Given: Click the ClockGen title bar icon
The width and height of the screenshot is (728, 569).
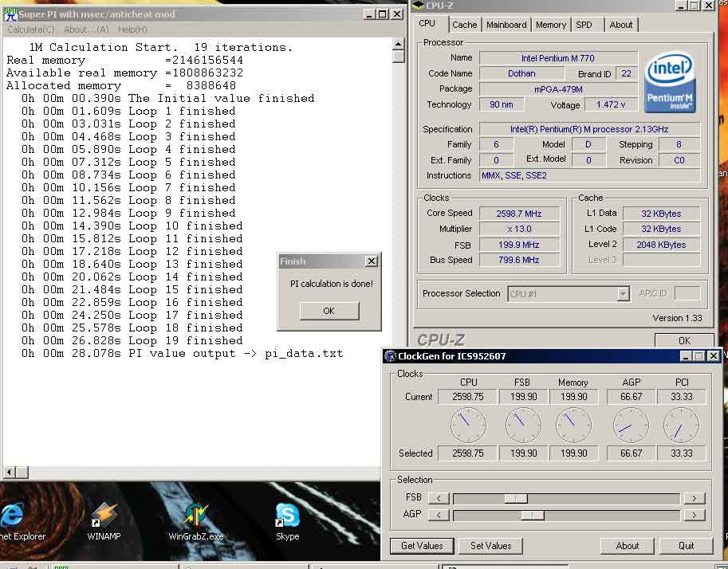Looking at the screenshot, I should click(390, 356).
